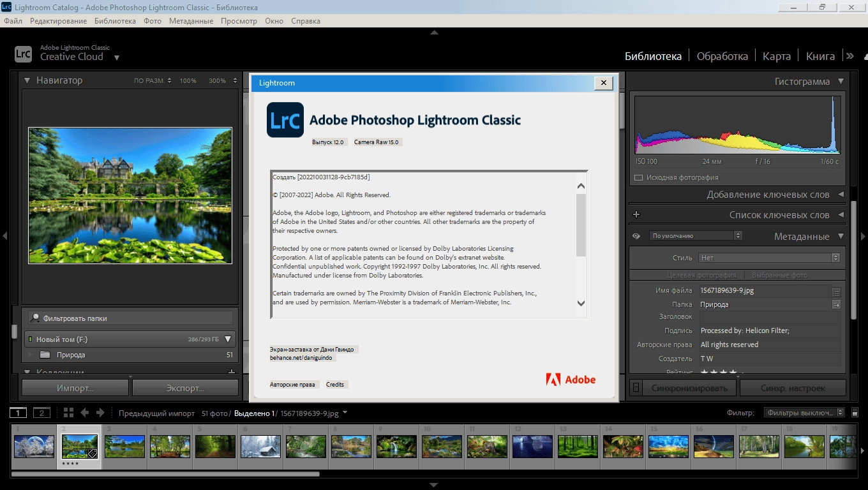Collapse the Метаданные panel triangle

841,236
